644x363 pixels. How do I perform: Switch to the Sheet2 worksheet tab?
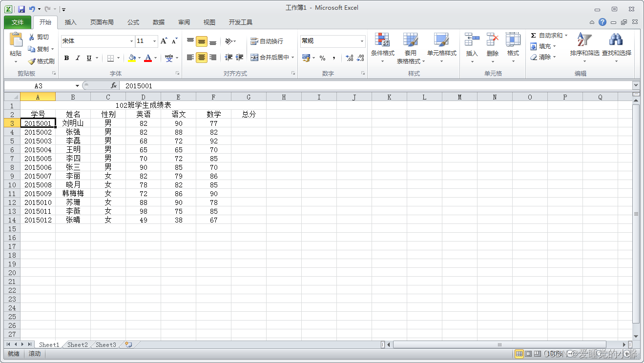(78, 344)
